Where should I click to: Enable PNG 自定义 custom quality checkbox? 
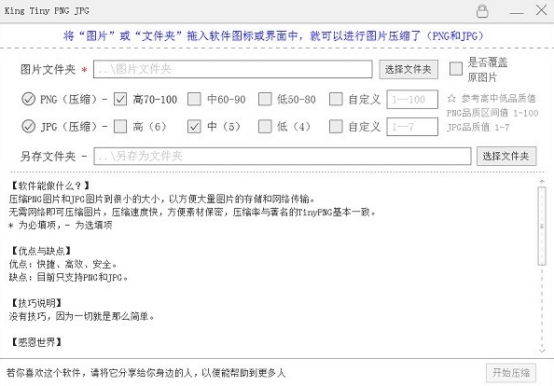point(336,99)
